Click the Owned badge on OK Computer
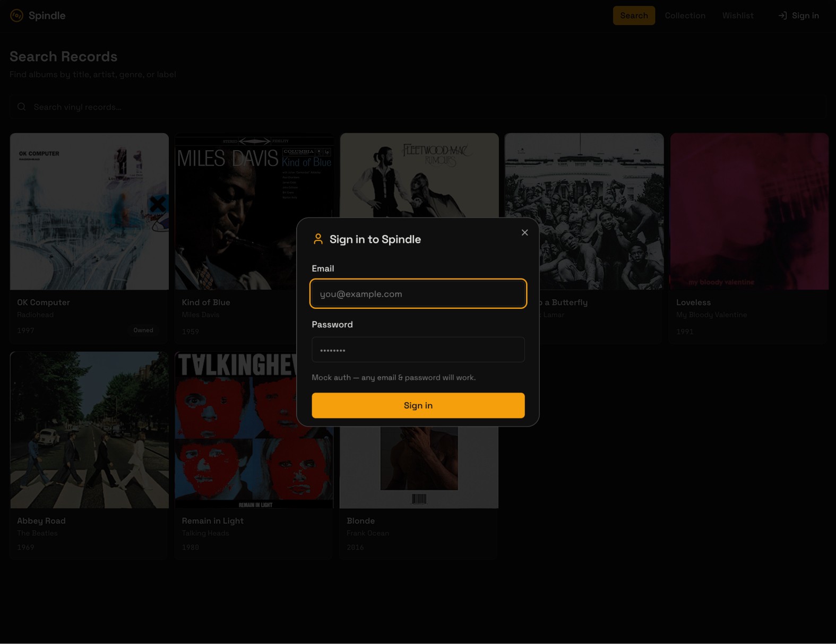The height and width of the screenshot is (644, 836). 143,330
